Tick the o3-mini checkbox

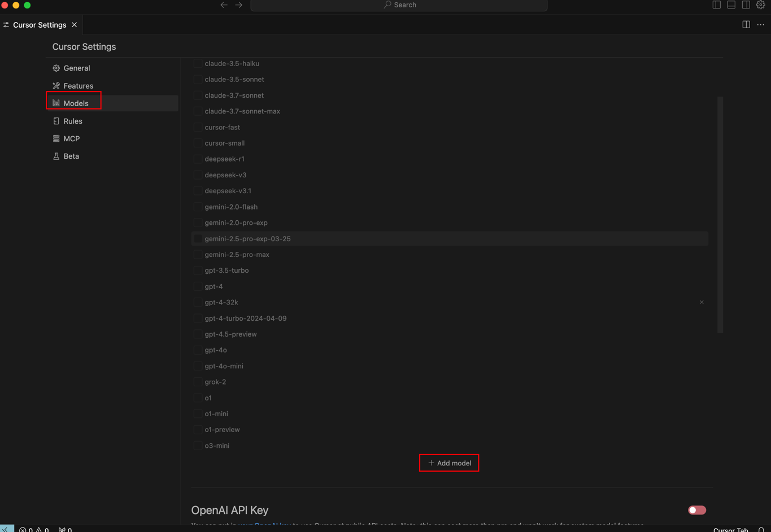(198, 446)
